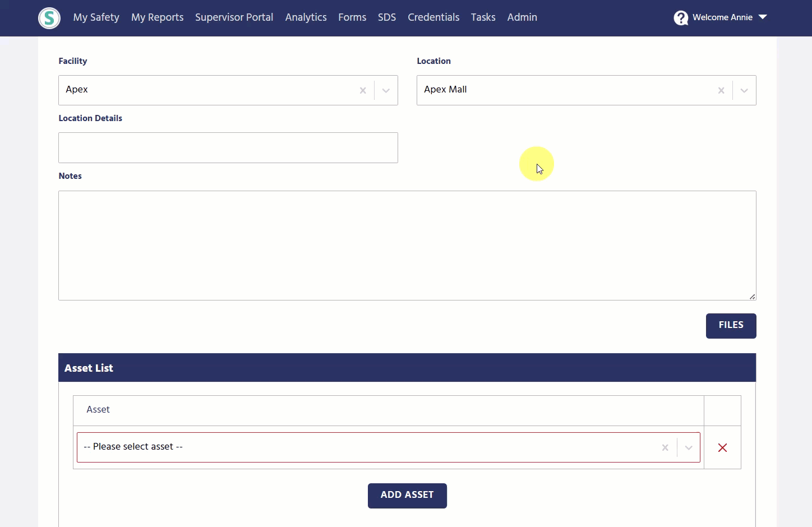Clear the Apex Mall location with the x icon
The height and width of the screenshot is (527, 812).
[x=721, y=90]
